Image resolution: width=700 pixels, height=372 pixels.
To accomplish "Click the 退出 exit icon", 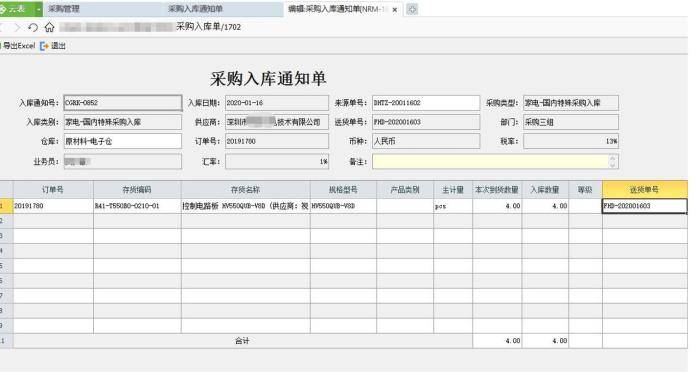I will 44,46.
